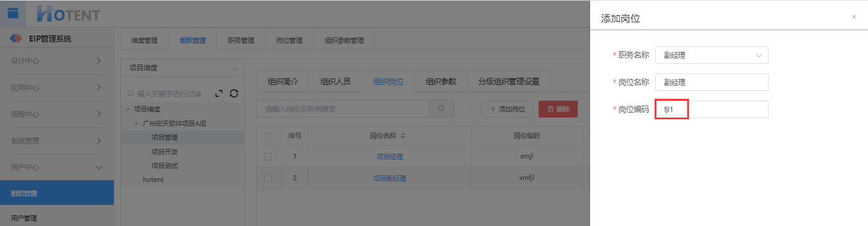Click the EIP管理系统 logo icon
This screenshot has width=868, height=226.
point(17,39)
